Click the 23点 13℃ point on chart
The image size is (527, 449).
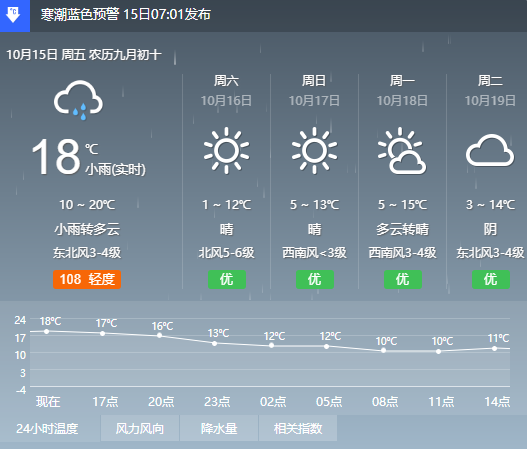tap(214, 343)
